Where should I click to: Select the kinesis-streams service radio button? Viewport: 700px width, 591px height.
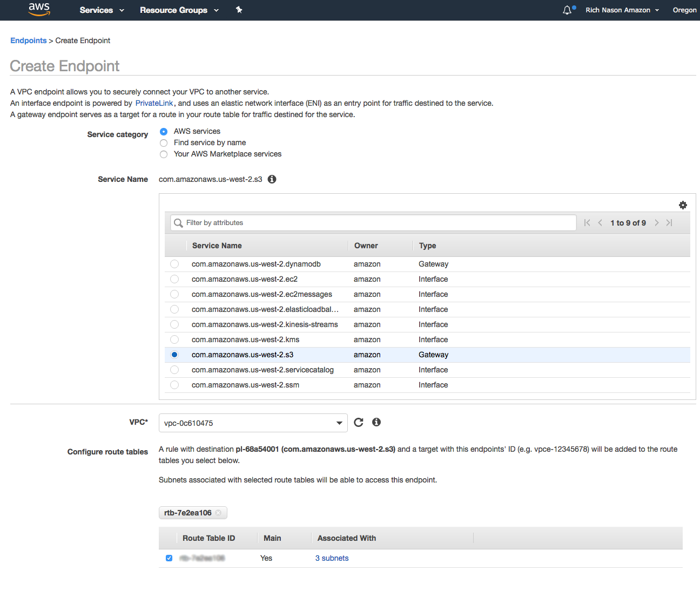pyautogui.click(x=174, y=324)
